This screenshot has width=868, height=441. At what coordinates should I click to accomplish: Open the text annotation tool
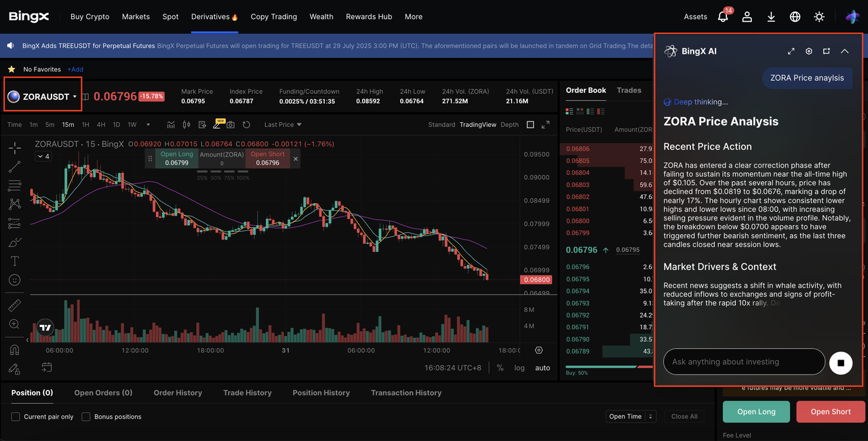pos(14,261)
